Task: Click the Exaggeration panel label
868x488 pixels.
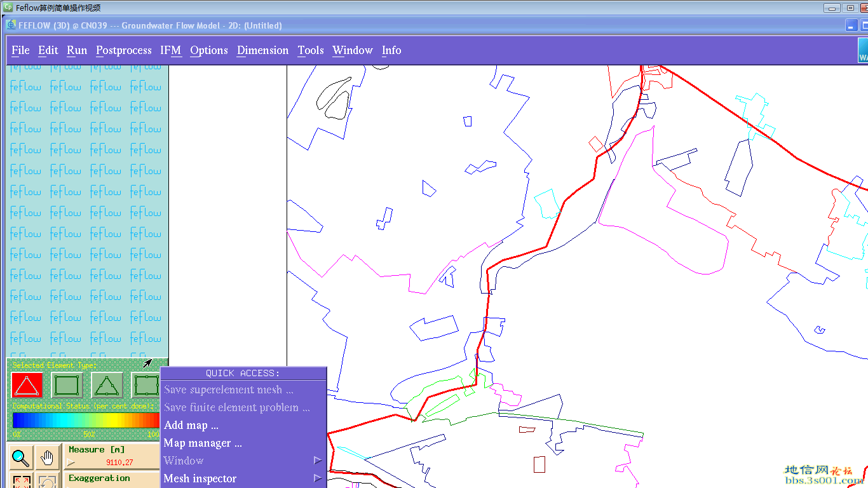Action: click(x=99, y=478)
